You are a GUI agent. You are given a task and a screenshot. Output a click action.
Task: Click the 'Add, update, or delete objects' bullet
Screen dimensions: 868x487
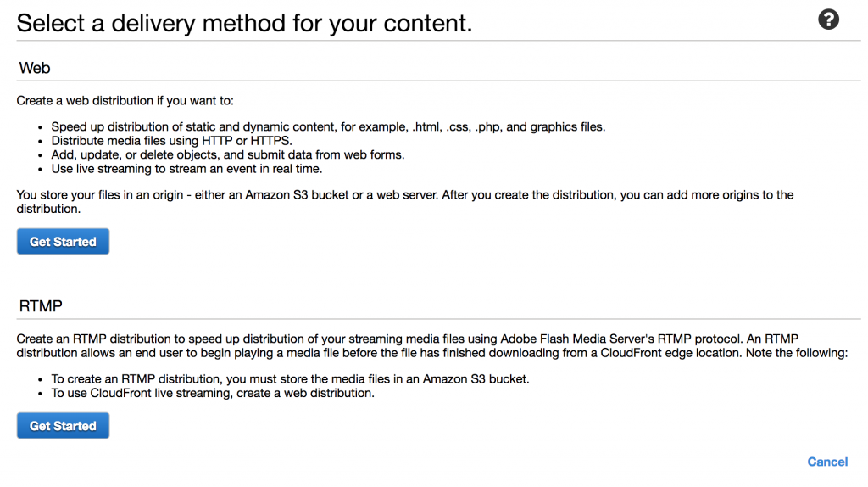(x=227, y=154)
